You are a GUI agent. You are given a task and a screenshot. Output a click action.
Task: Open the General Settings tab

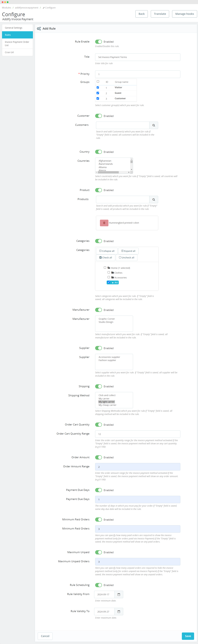tap(17, 28)
